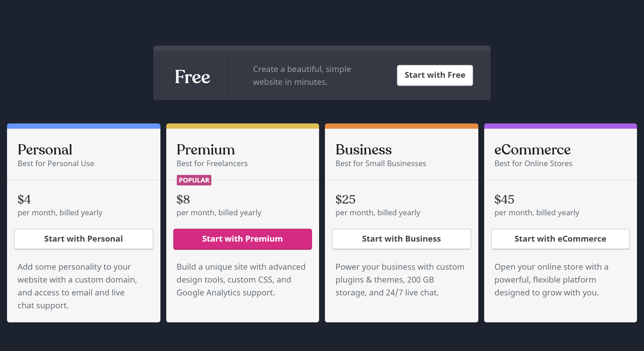
Task: Click the $45 eCommerce price
Action: click(504, 199)
